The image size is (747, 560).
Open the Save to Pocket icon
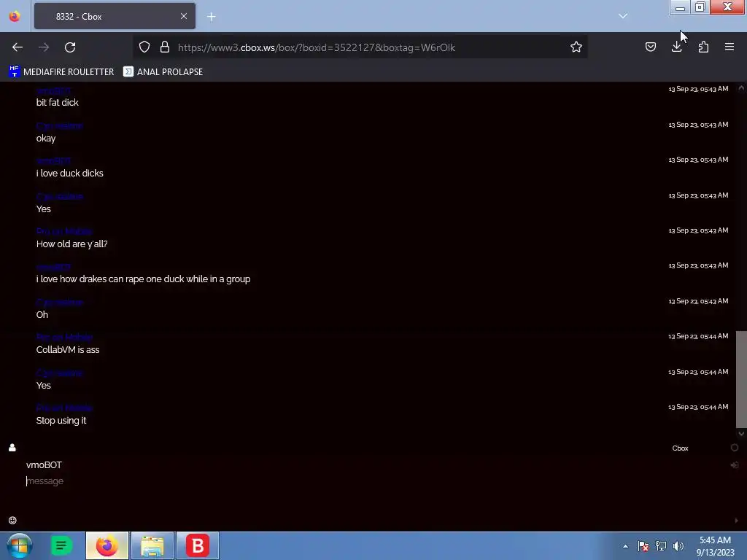650,47
